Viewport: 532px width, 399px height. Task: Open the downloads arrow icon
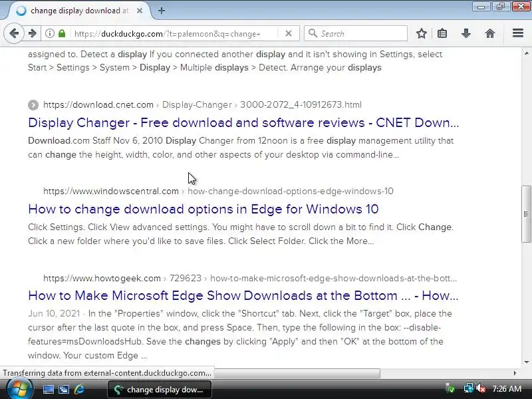tap(466, 33)
